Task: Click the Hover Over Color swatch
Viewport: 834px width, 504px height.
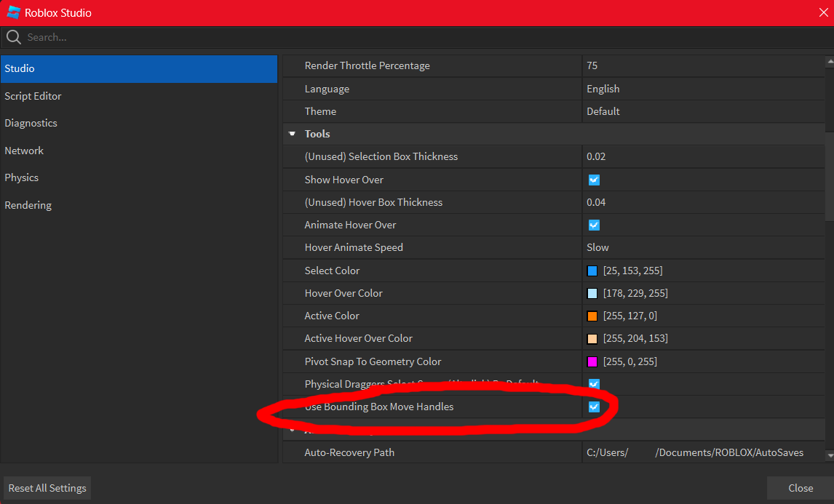Action: pyautogui.click(x=592, y=294)
